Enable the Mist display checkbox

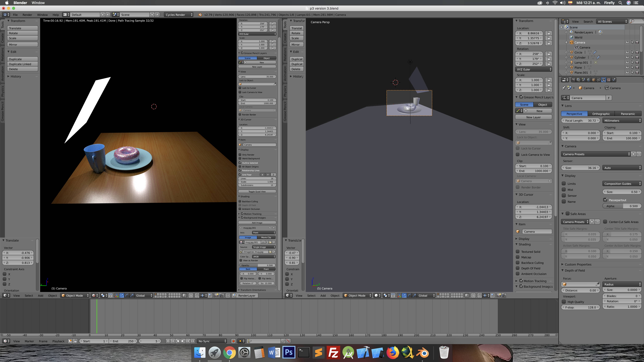click(x=564, y=190)
